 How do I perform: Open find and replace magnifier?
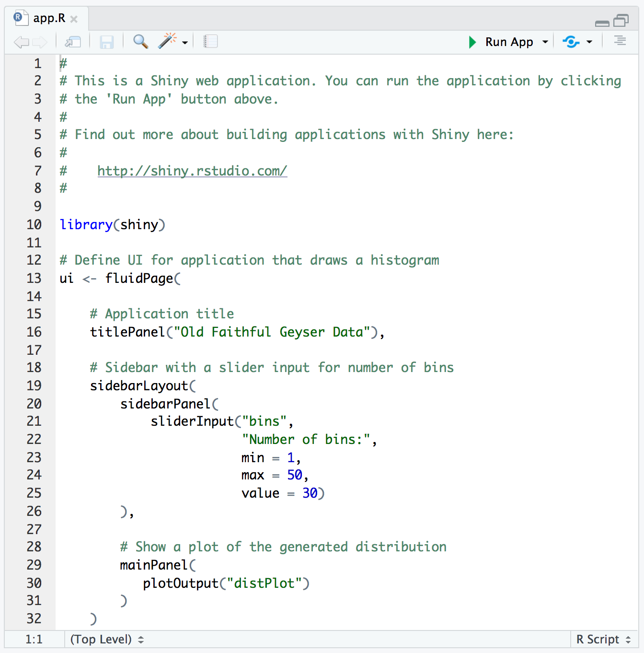pyautogui.click(x=140, y=42)
